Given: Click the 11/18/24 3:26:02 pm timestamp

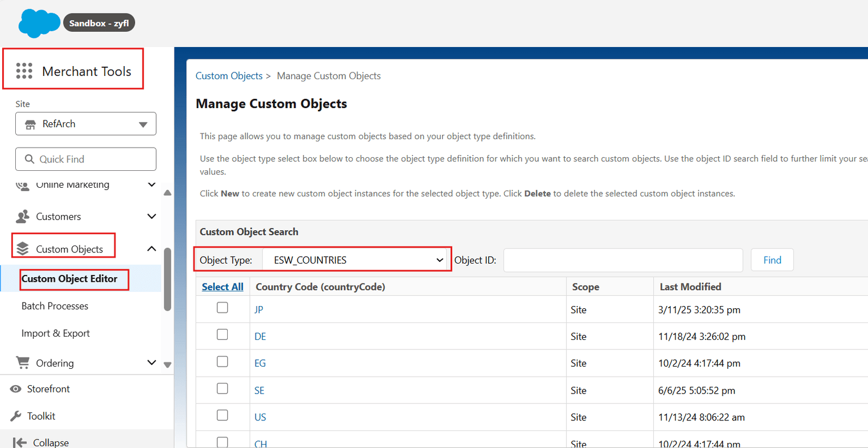Looking at the screenshot, I should 702,337.
